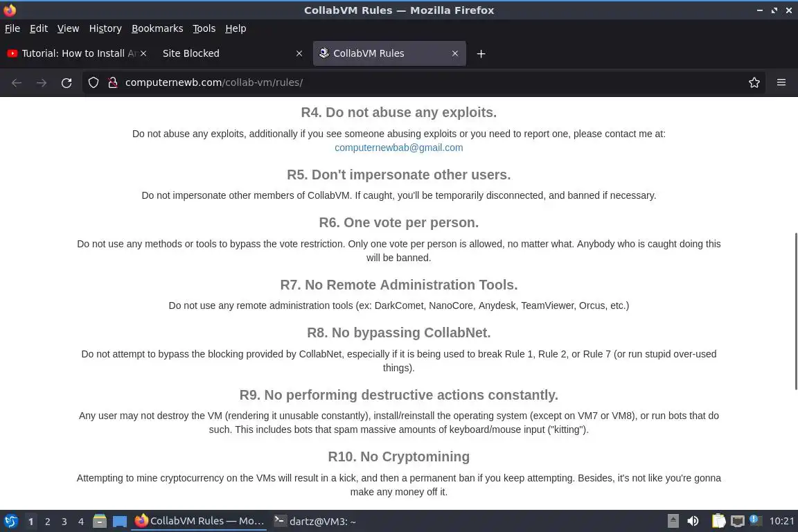Switch to the Site Blocked tab
Image resolution: width=798 pixels, height=532 pixels.
231,53
